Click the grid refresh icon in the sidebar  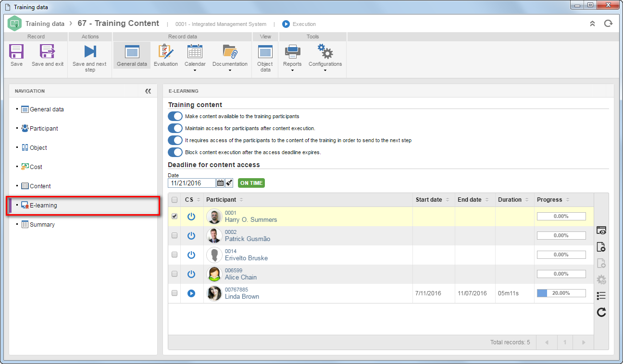(x=601, y=313)
